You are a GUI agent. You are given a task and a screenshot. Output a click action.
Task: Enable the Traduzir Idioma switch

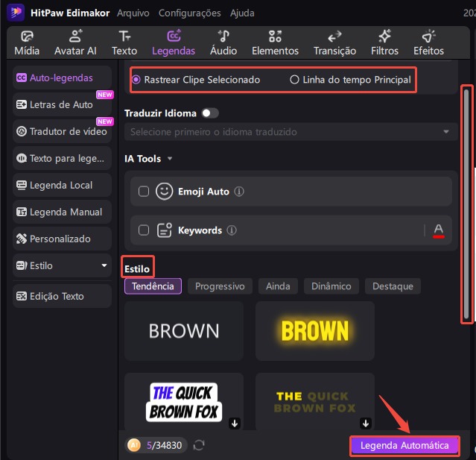click(211, 113)
